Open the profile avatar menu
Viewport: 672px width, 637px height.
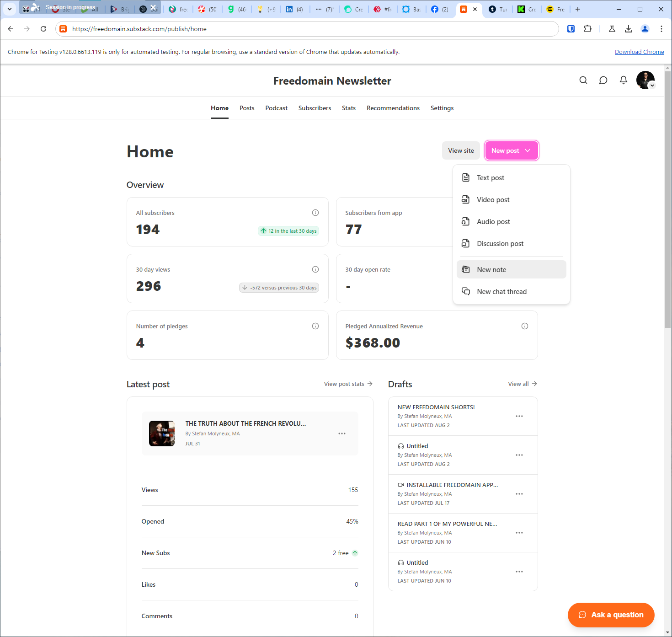[645, 80]
